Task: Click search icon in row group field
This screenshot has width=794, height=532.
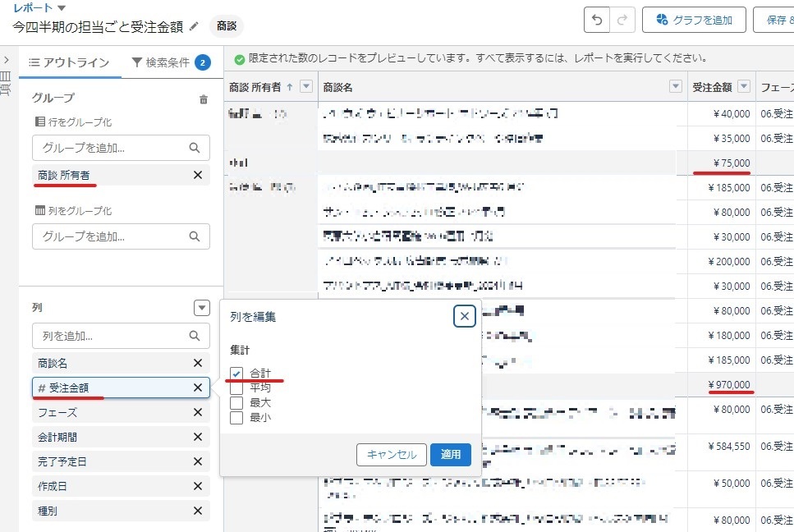Action: 195,148
